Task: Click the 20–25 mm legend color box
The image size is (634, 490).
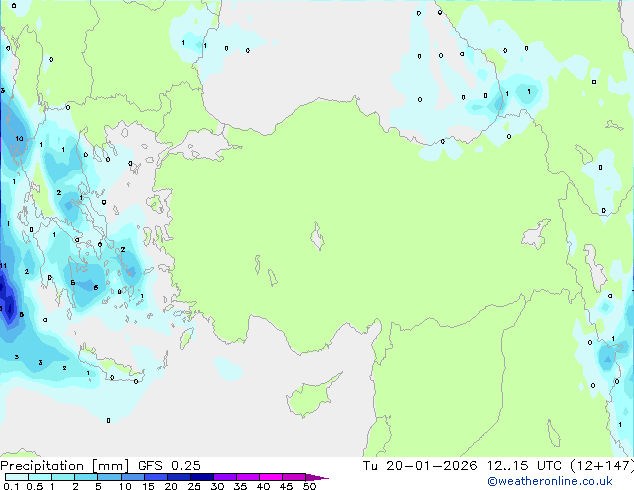Action: point(178,477)
